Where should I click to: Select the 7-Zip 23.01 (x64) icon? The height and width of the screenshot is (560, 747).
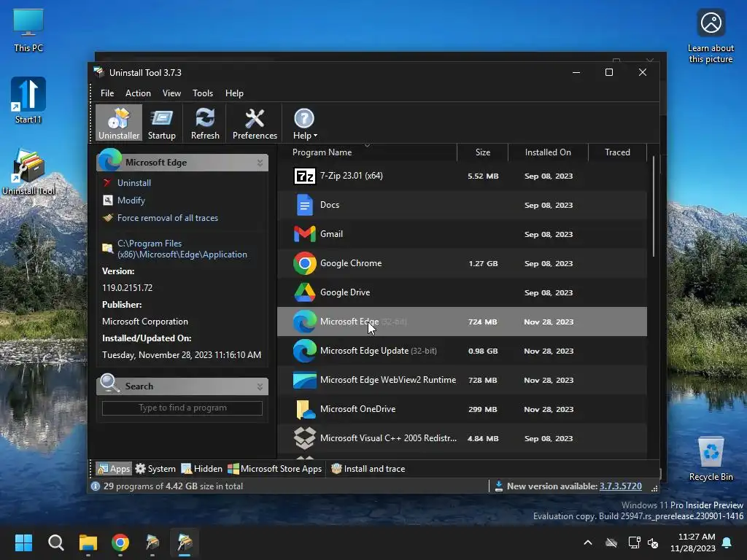(x=304, y=176)
